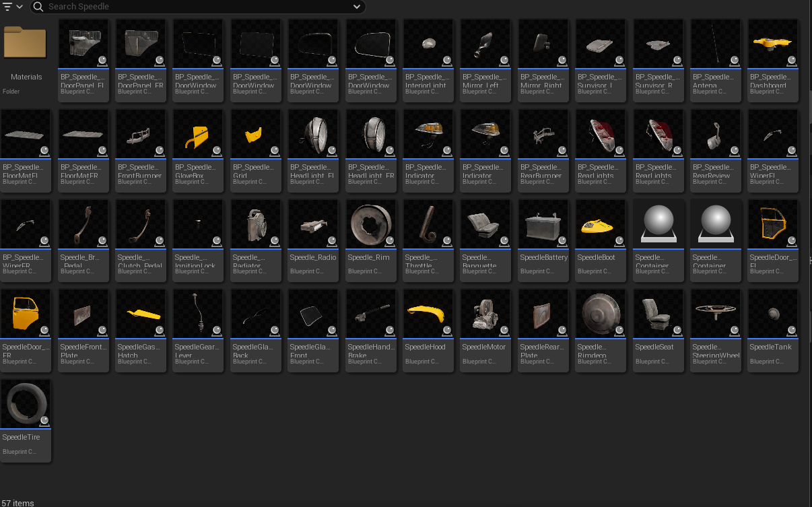Choose the Mirror_Left blueprint thumbnail
Image resolution: width=812 pixels, height=507 pixels.
click(x=486, y=44)
